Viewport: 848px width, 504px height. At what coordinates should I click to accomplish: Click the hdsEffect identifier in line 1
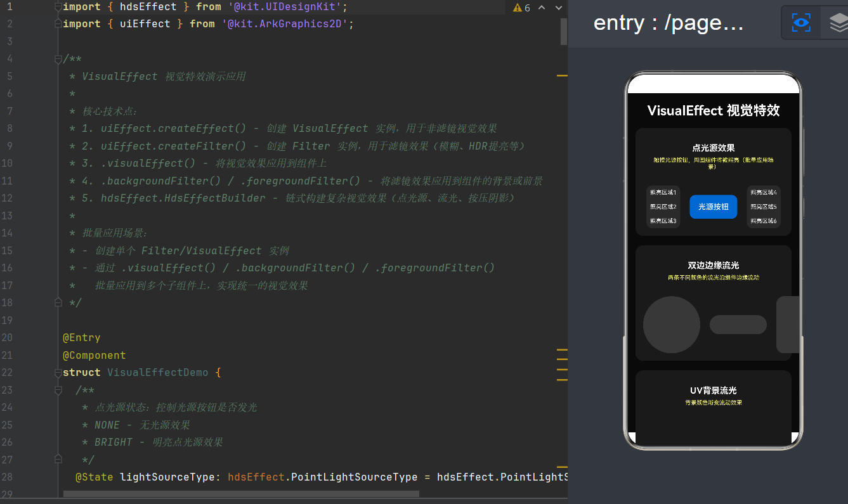click(148, 7)
